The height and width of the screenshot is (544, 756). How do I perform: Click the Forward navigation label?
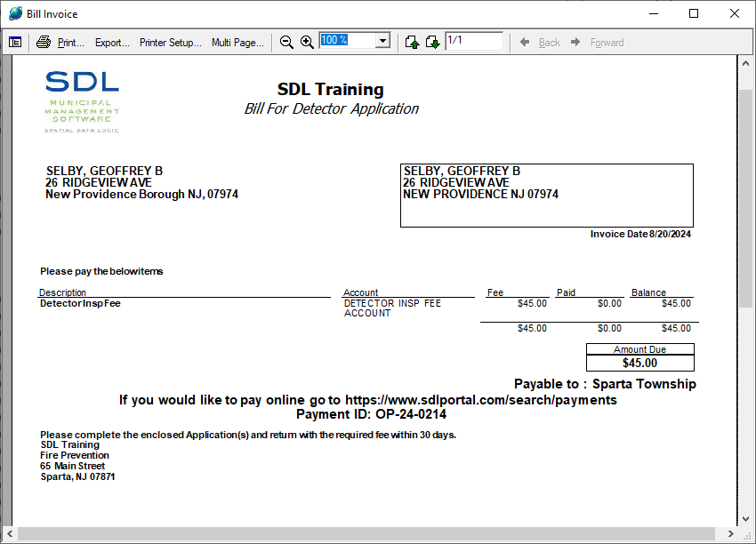[x=607, y=43]
